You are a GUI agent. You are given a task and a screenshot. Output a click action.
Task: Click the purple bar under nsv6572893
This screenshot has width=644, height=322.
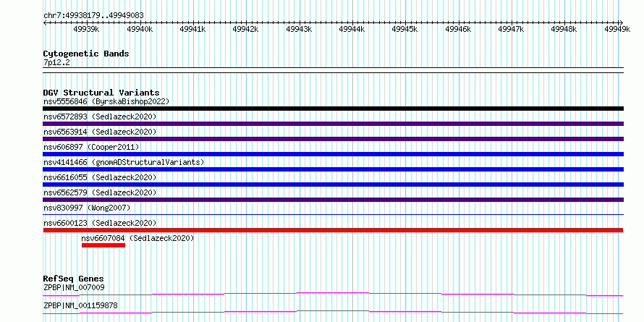[x=333, y=124]
